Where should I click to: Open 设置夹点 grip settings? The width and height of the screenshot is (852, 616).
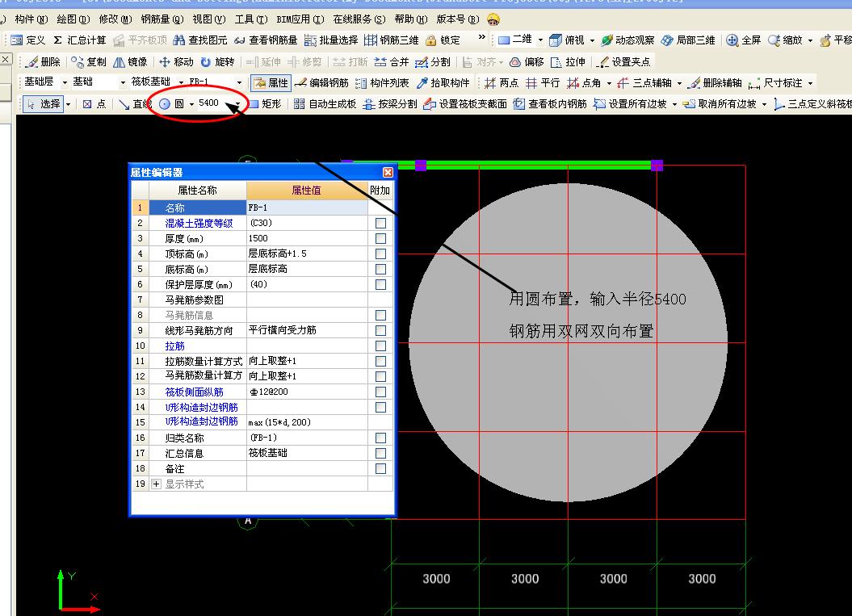click(623, 62)
